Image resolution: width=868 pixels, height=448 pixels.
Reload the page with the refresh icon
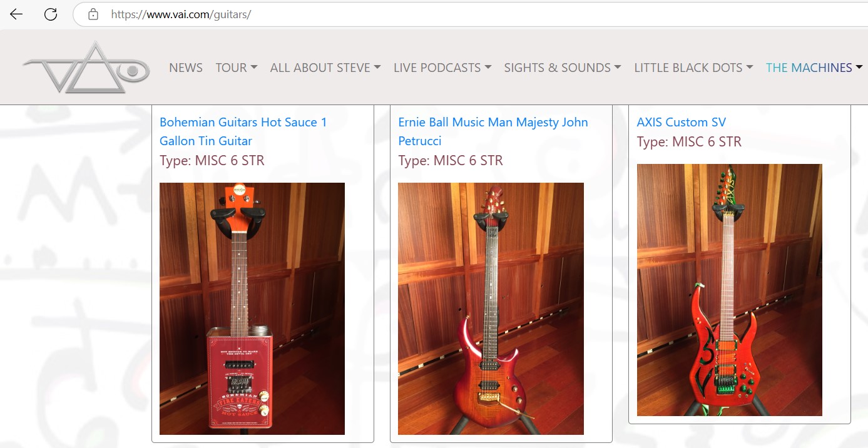(x=51, y=14)
